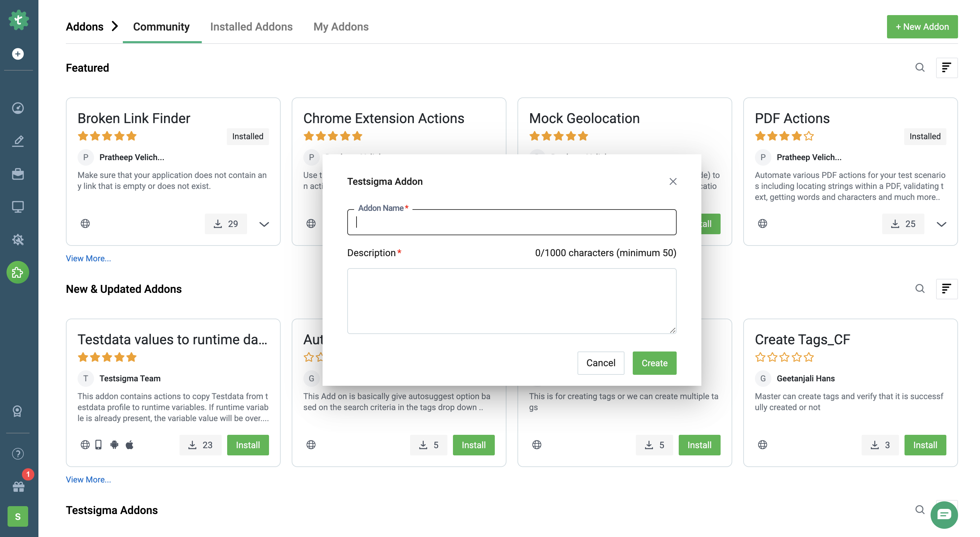The image size is (980, 537).
Task: Switch to the My Addons tab
Action: [341, 27]
